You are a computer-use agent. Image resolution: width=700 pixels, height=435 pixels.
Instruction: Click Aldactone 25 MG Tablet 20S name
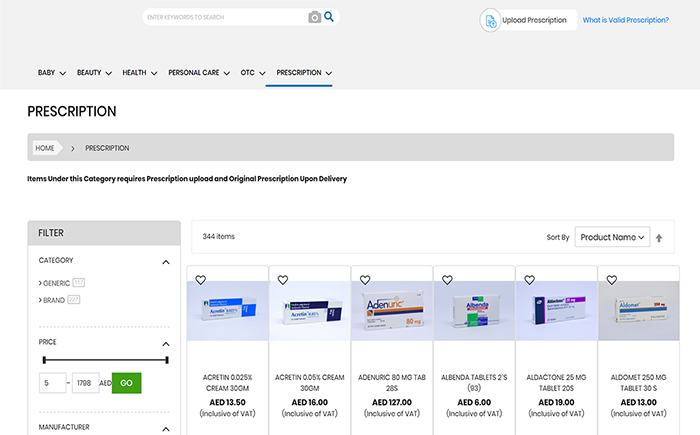[x=556, y=383]
